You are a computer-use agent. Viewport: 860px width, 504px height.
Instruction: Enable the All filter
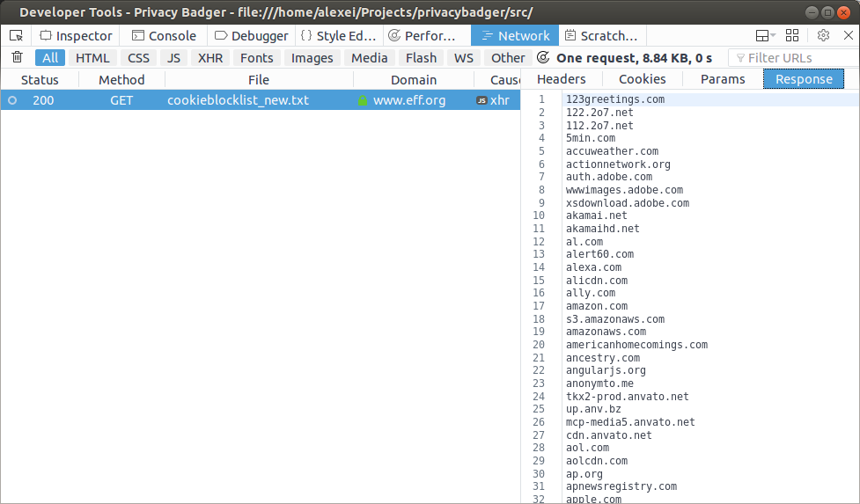coord(50,57)
